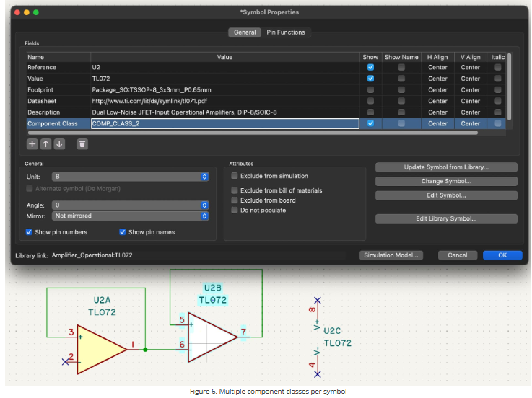Image resolution: width=532 pixels, height=398 pixels.
Task: Open the Mirror dropdown
Action: pyautogui.click(x=130, y=216)
